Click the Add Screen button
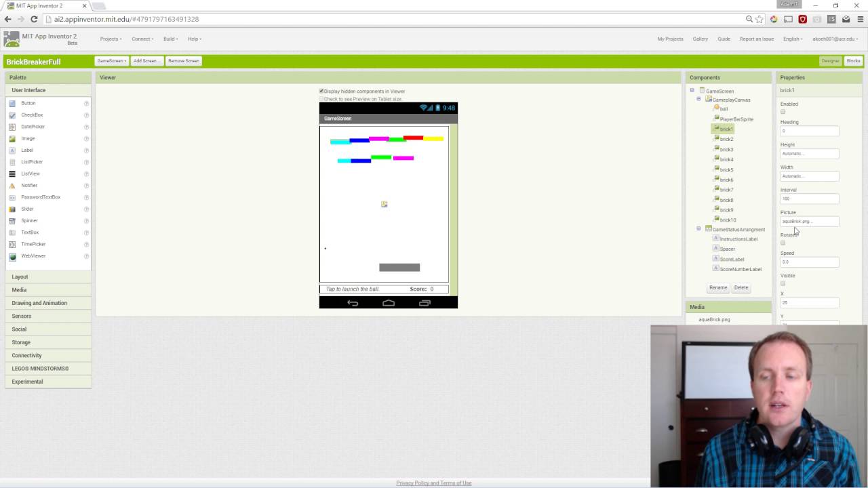Screen dimensions: 868x488 pyautogui.click(x=146, y=61)
